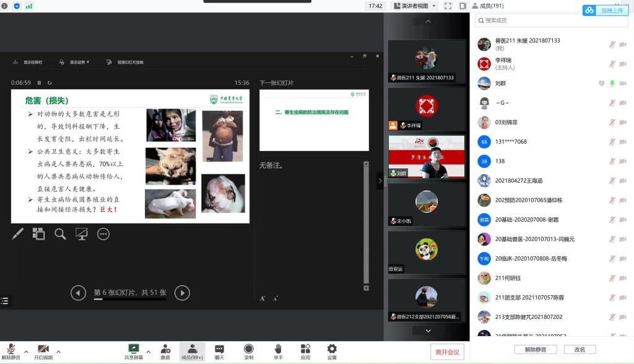Screen dimensions: 634x364
Task: Click the 离开会议 leave meeting button
Action: coord(447,352)
